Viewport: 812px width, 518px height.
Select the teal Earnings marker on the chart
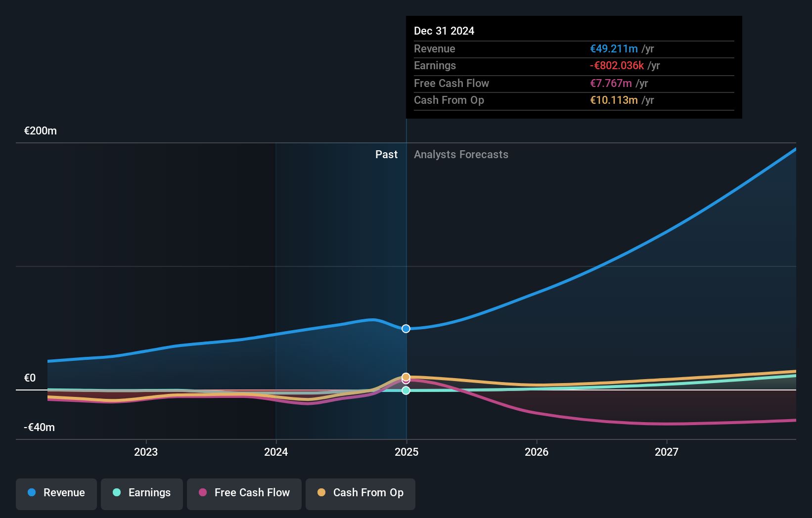pos(406,391)
